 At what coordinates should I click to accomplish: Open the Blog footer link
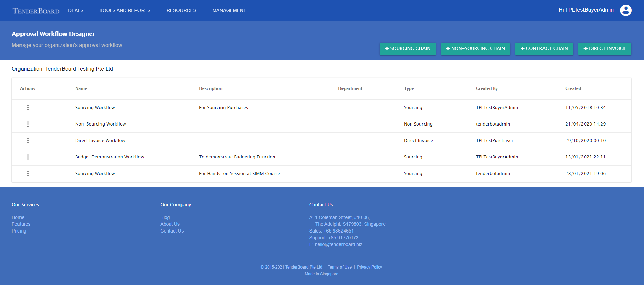pos(165,217)
